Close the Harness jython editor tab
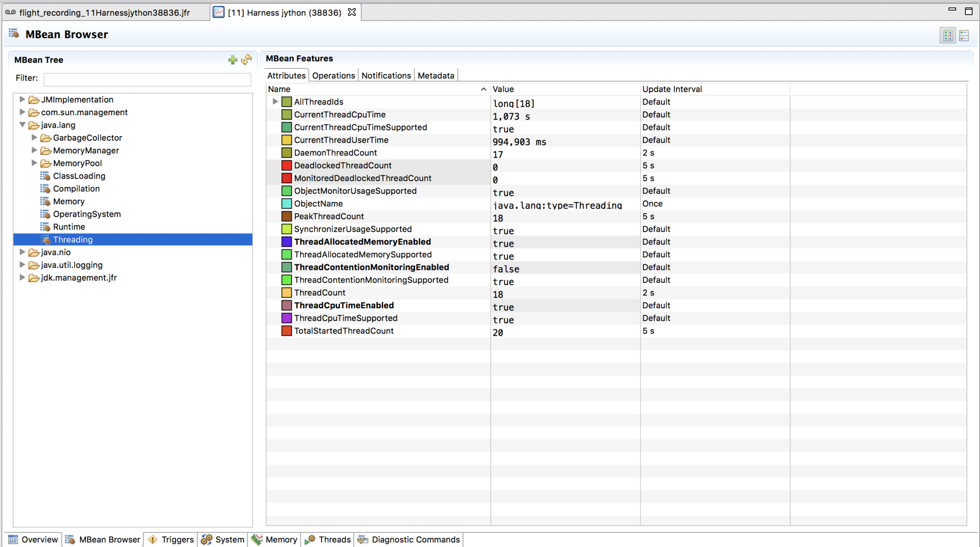 [x=352, y=12]
